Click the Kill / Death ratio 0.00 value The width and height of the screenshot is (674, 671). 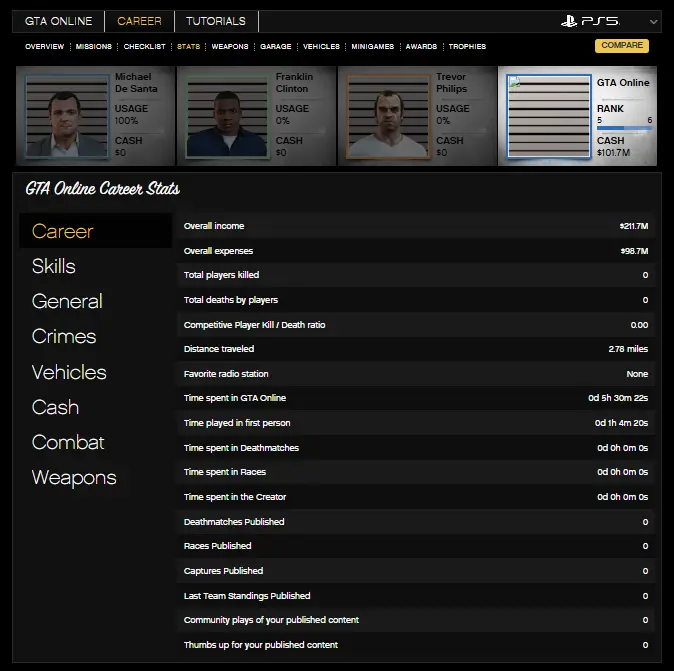[x=639, y=325]
